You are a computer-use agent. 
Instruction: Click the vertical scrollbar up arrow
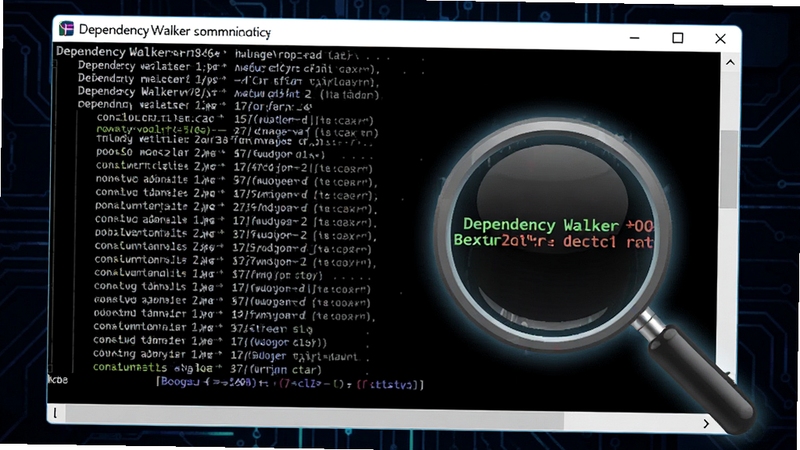click(730, 62)
